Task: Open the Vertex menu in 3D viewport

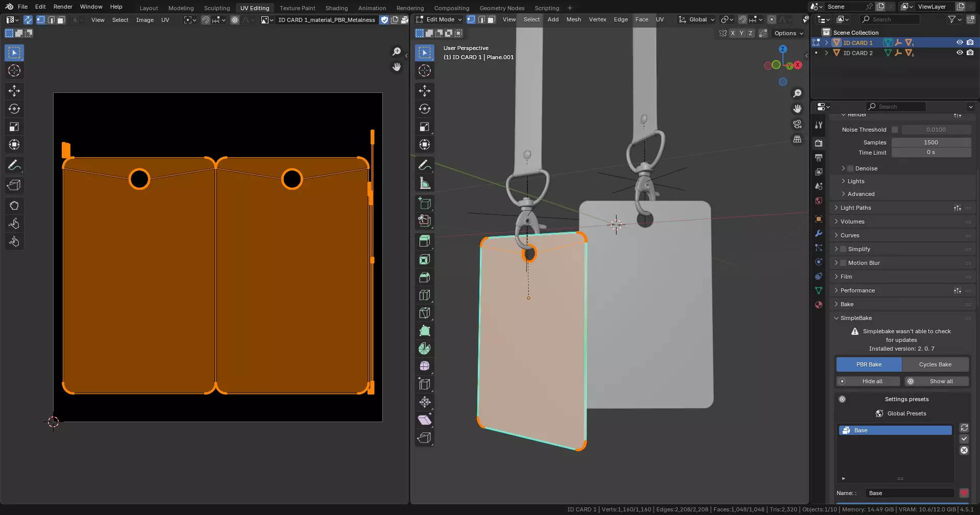Action: click(597, 19)
